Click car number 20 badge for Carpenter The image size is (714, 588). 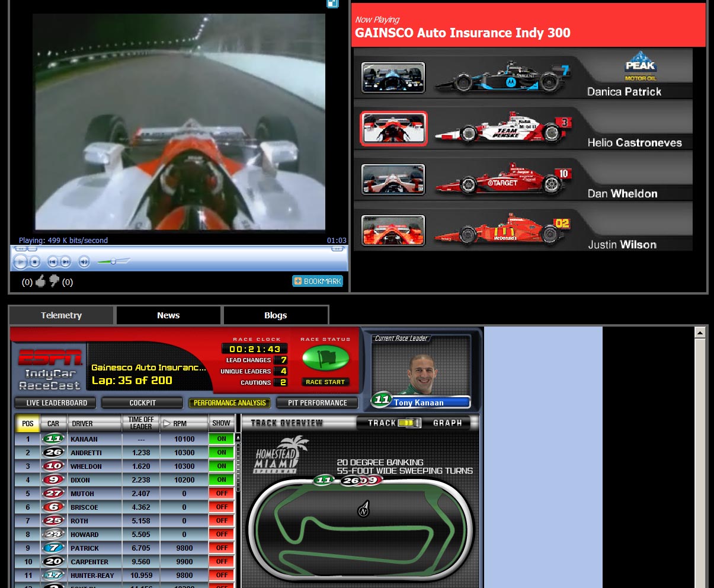(x=53, y=562)
